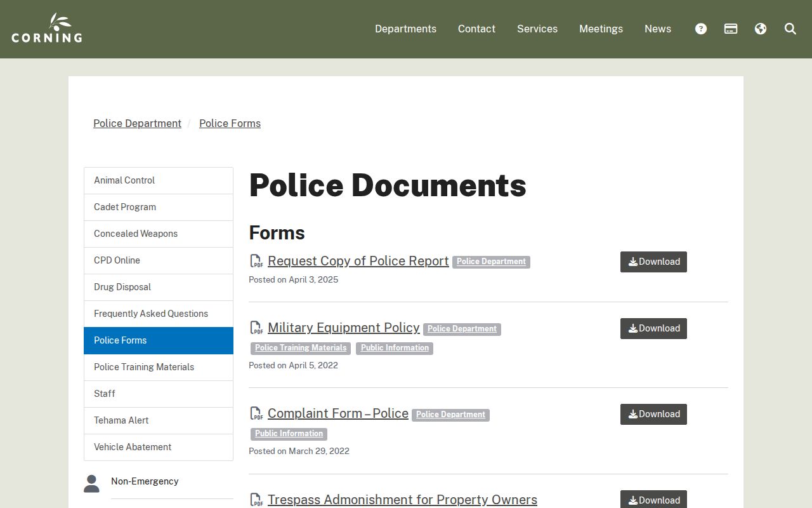Select Cadet Program in the sidebar
Image resolution: width=812 pixels, height=508 pixels.
[x=159, y=207]
